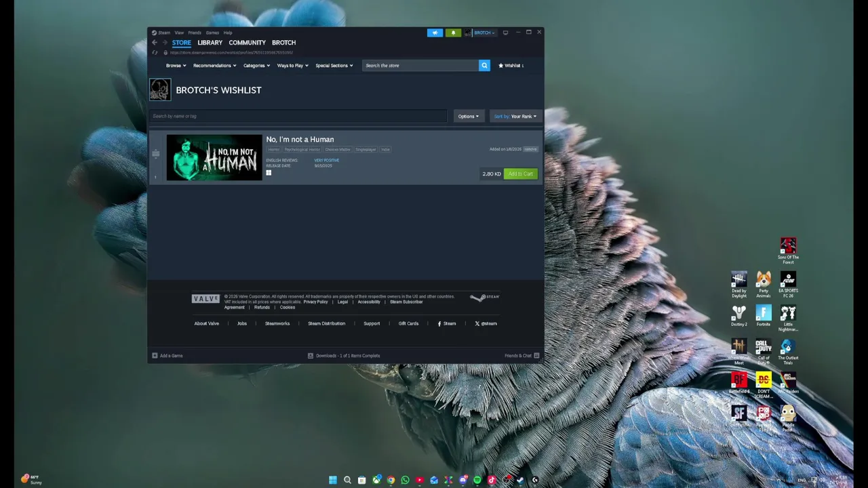This screenshot has height=488, width=868.
Task: Click the No, I'm not a Human cover thumbnail
Action: [x=214, y=158]
